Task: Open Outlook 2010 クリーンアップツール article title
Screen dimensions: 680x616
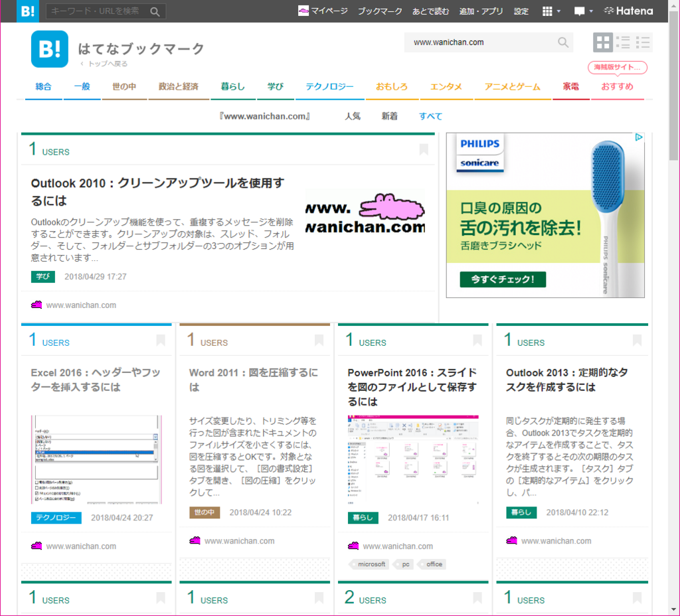Action: 158,192
